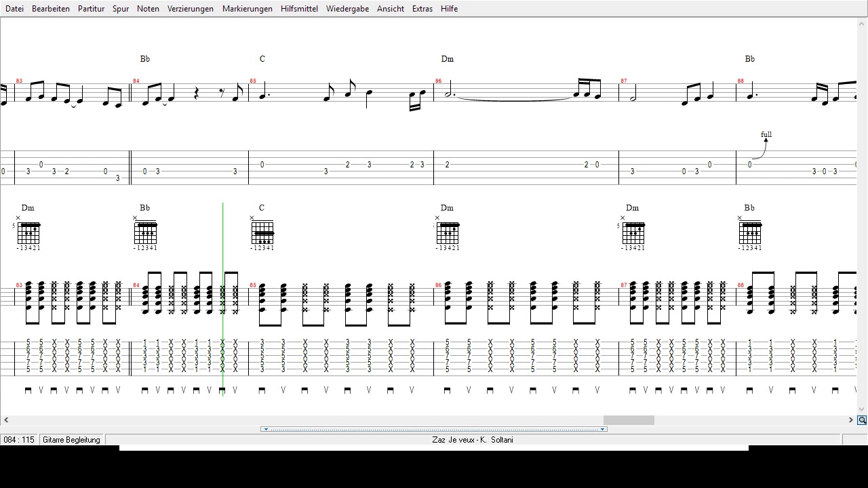The width and height of the screenshot is (868, 488).
Task: Click measure number 84 in the lower rhythm track
Action: tap(136, 285)
